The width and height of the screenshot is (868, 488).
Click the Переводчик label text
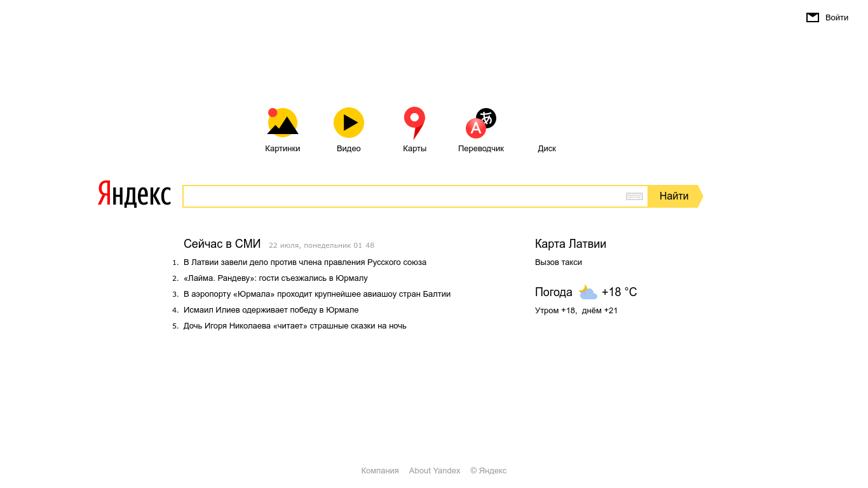pos(481,149)
